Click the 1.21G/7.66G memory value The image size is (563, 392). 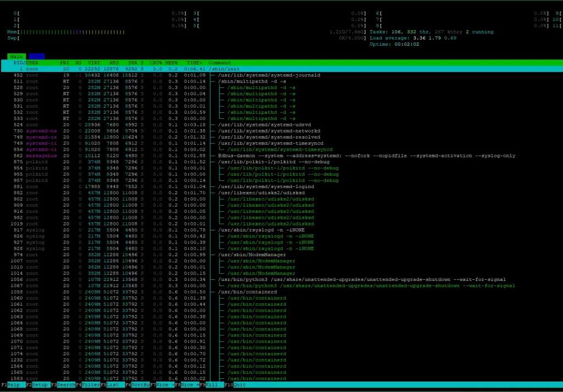(x=346, y=32)
